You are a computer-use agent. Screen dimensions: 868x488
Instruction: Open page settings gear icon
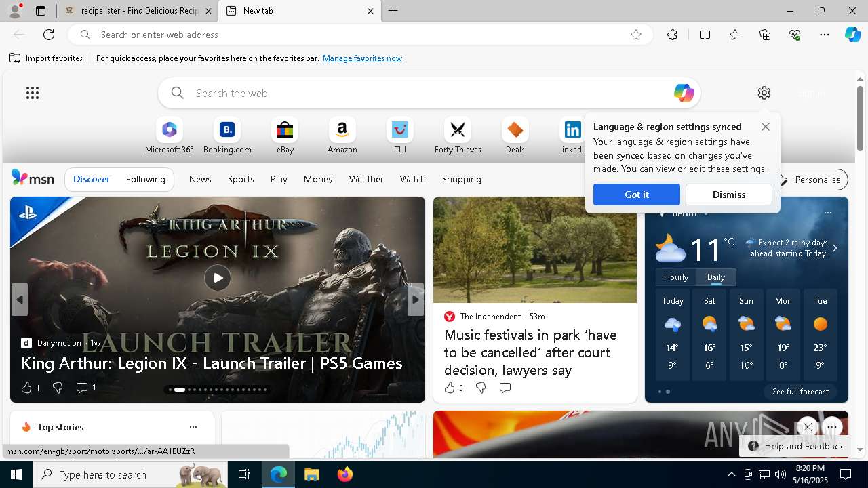click(764, 93)
